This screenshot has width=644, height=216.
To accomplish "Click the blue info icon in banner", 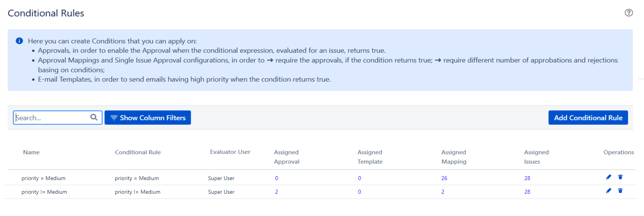I will click(x=19, y=41).
